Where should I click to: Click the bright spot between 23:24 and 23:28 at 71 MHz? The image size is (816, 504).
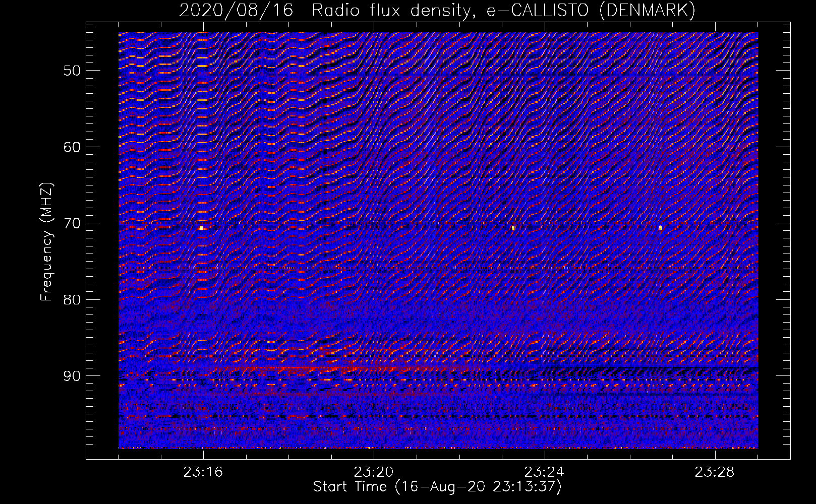tap(660, 228)
